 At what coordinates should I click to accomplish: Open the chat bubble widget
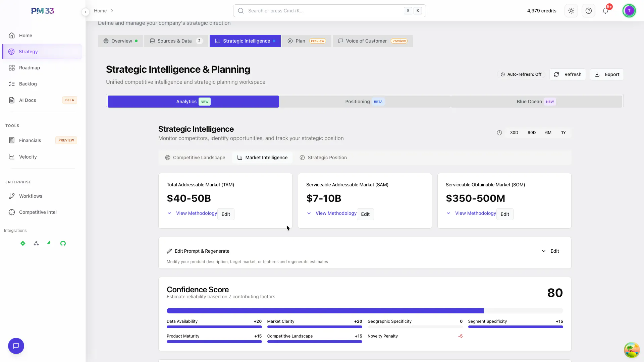16,346
